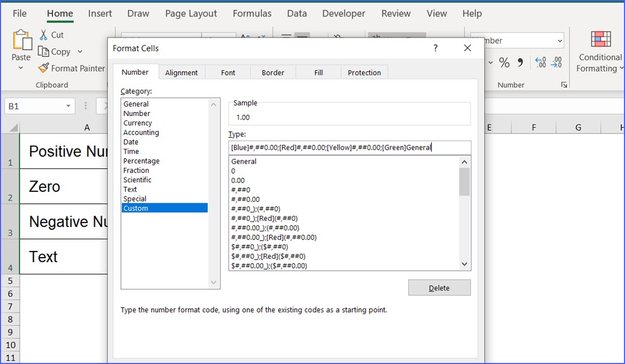Switch to the Protection tab
This screenshot has width=625, height=364.
(364, 72)
